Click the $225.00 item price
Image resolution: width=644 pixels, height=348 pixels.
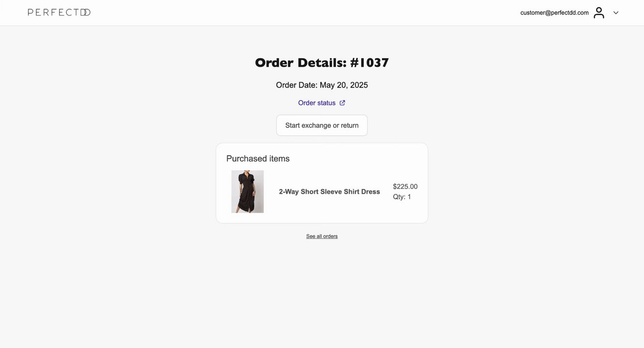coord(405,187)
